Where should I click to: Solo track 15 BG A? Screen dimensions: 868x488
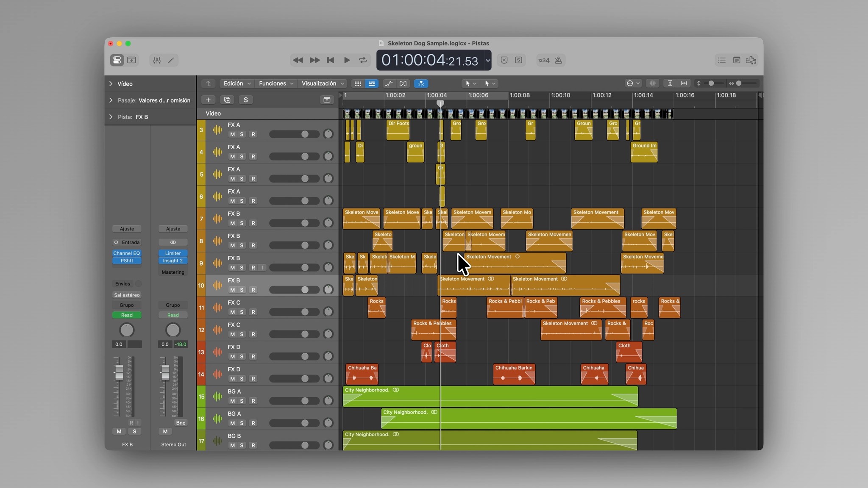(x=242, y=401)
